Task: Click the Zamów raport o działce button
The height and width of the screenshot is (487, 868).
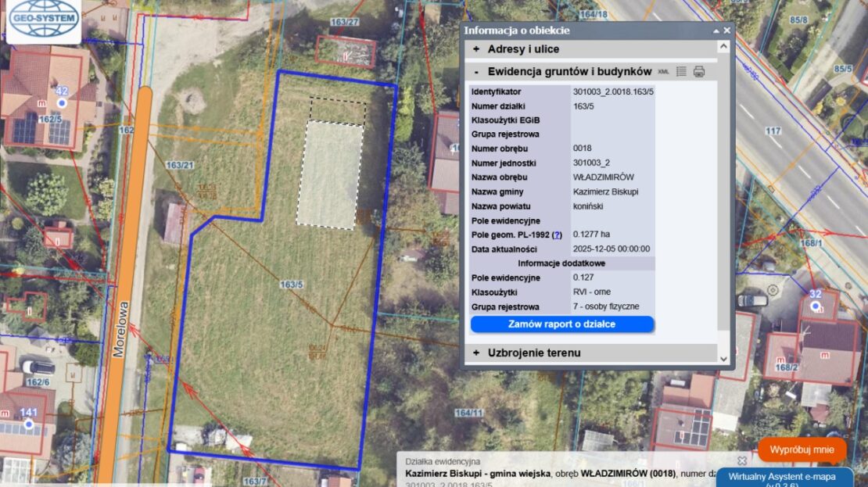Action: pyautogui.click(x=561, y=324)
